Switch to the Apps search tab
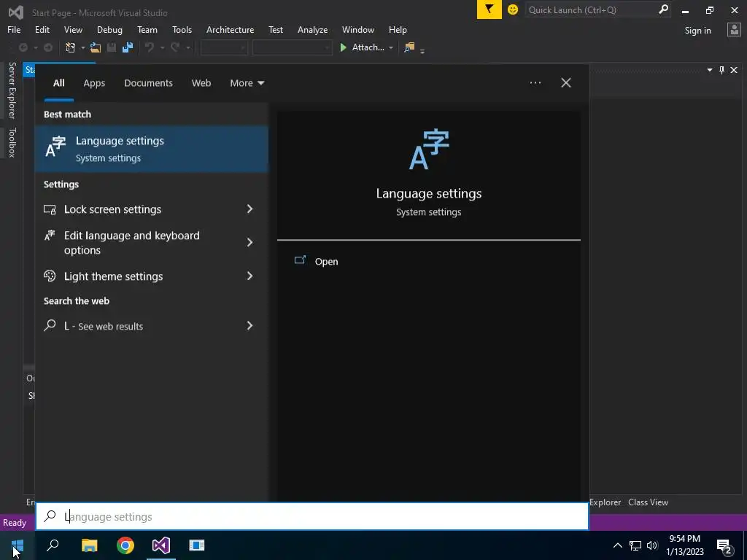This screenshot has height=560, width=747. tap(94, 83)
